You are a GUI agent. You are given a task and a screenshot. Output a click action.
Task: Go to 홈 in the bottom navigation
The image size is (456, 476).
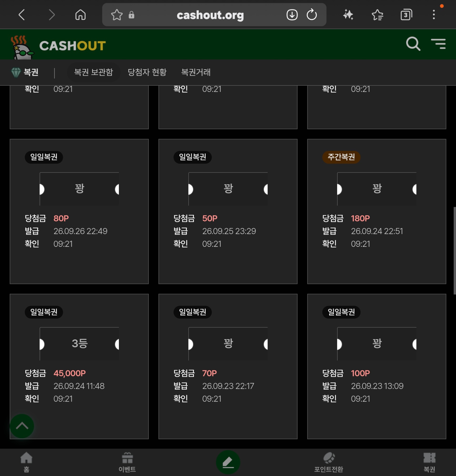coord(26,462)
